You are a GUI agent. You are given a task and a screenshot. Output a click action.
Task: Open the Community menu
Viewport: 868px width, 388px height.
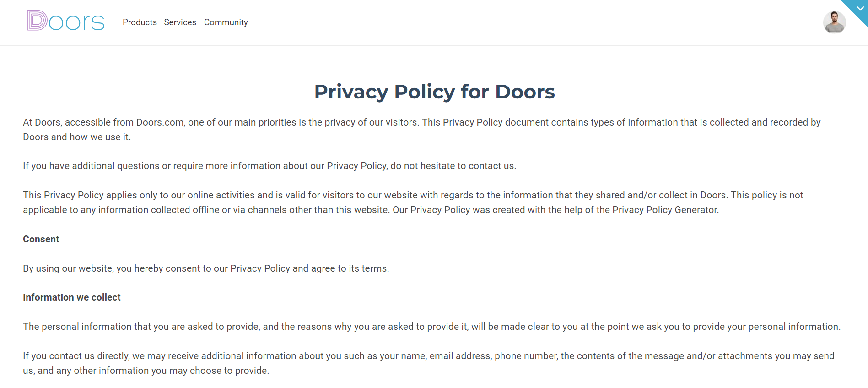pos(226,22)
